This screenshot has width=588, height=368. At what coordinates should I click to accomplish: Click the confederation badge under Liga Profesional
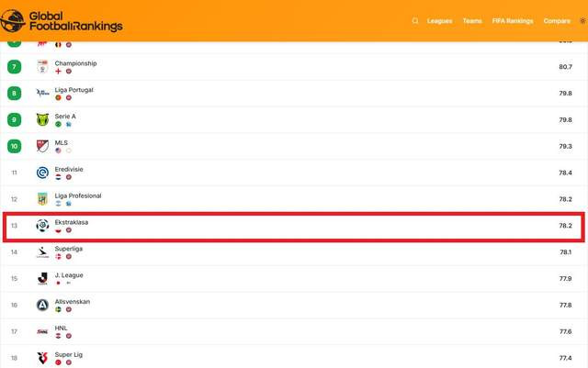69,204
